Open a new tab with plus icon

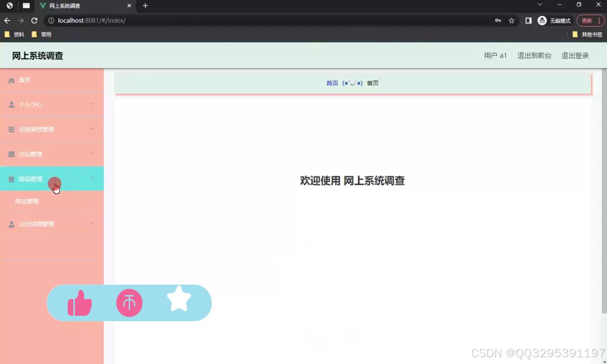tap(145, 6)
